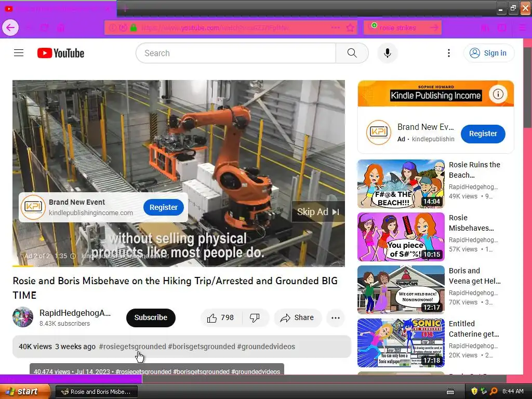Open the Windows Start menu

24,391
